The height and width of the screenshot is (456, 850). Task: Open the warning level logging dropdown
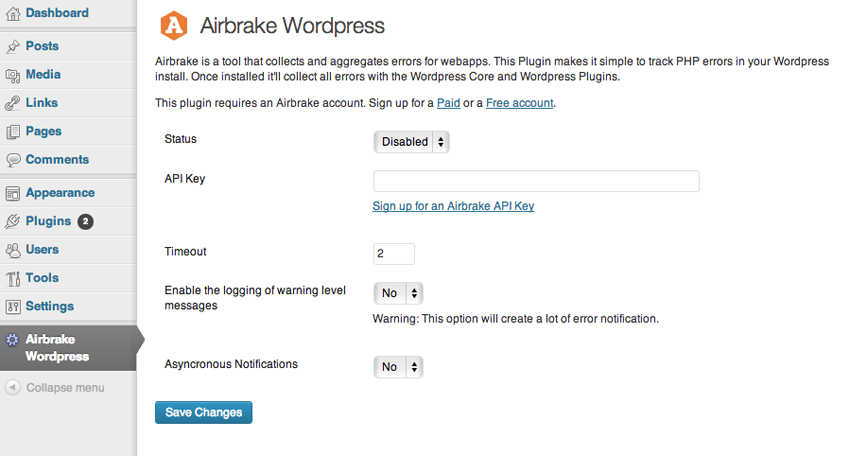[x=398, y=293]
